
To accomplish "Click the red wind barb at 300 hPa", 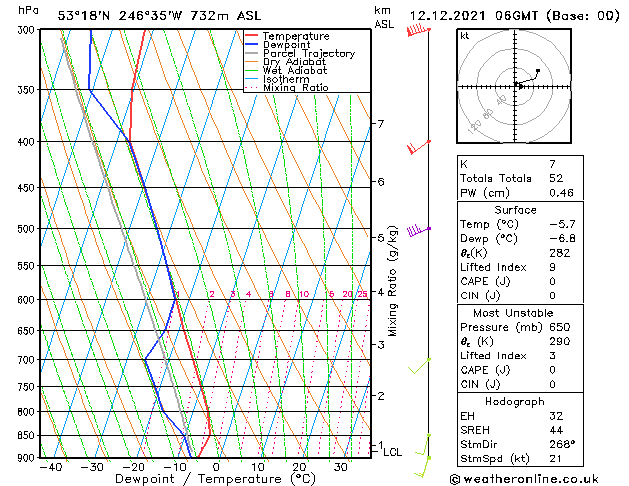I will 418,30.
